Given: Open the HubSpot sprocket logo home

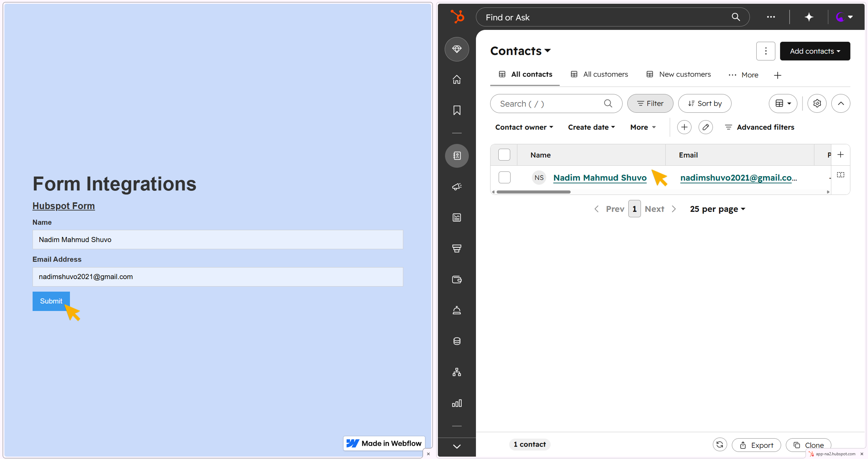Looking at the screenshot, I should 457,17.
